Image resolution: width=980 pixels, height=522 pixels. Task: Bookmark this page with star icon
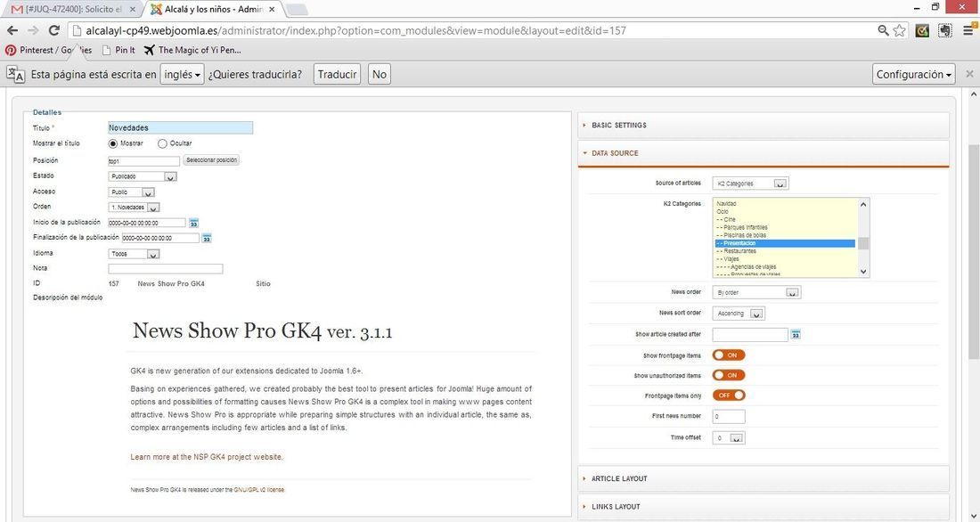point(900,30)
